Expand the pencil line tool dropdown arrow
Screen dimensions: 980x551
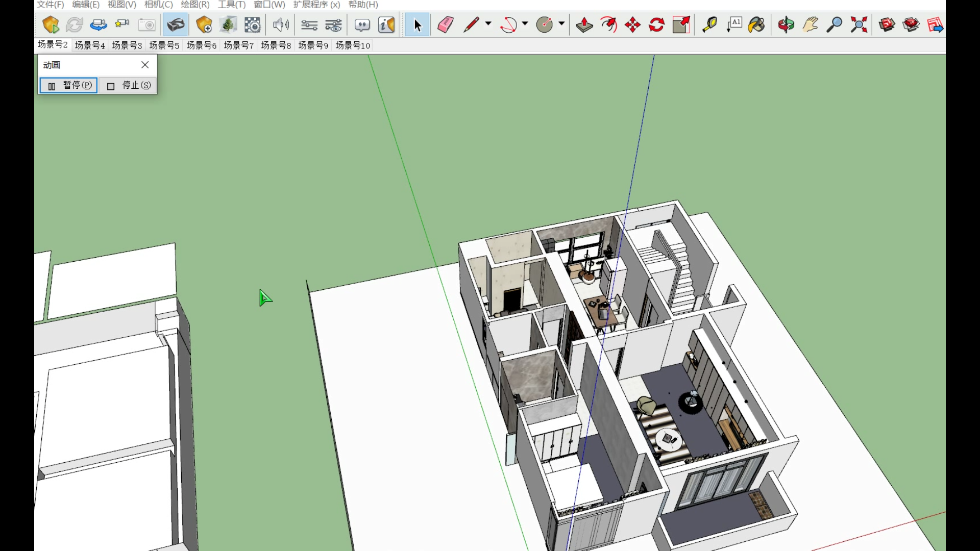(488, 23)
